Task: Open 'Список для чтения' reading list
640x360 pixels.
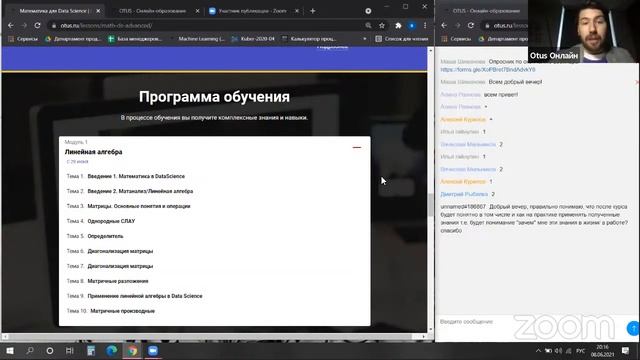Action: pyautogui.click(x=402, y=39)
